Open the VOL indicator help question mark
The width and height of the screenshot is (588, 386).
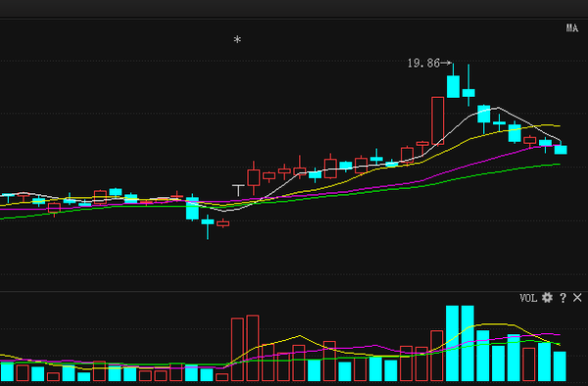[x=563, y=298]
